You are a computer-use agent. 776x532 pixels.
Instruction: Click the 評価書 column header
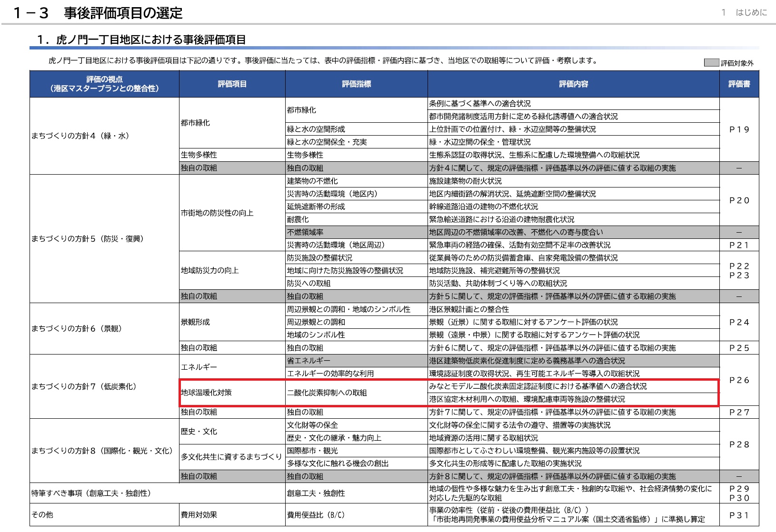click(x=739, y=84)
